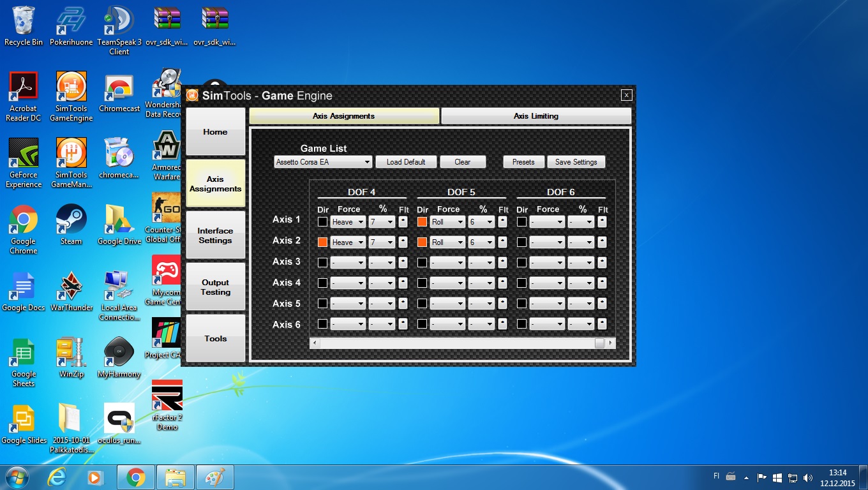Open Axis 1 DOF 6 Force dropdown
Image resolution: width=868 pixels, height=490 pixels.
click(x=547, y=222)
